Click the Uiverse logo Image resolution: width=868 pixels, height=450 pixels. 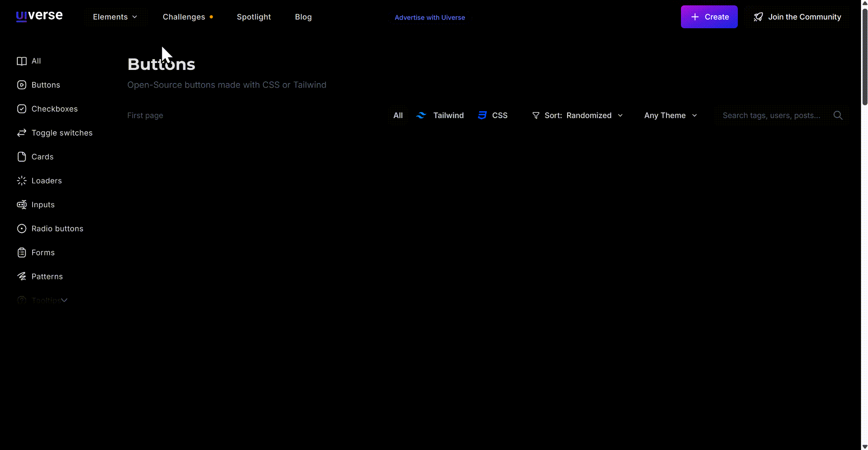pos(39,16)
